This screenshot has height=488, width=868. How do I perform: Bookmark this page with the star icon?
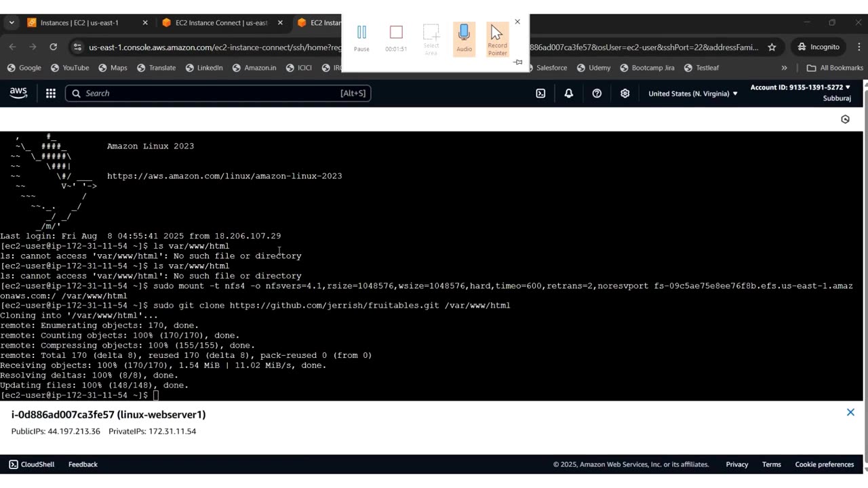pos(772,47)
